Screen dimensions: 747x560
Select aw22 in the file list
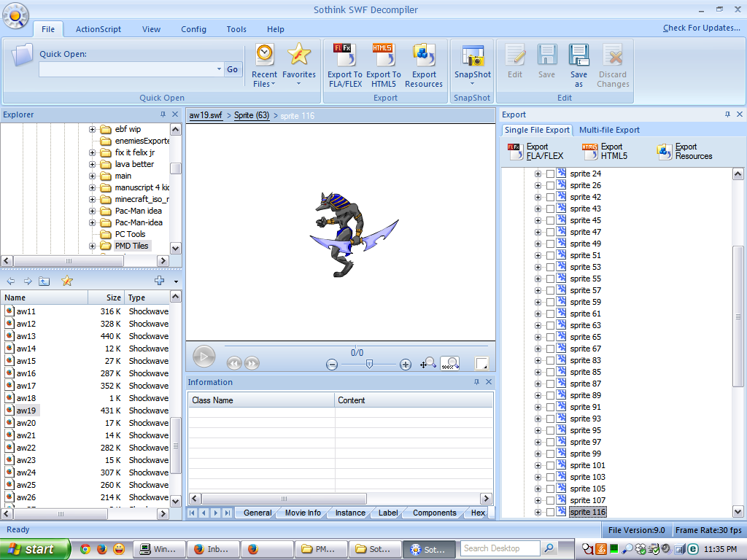click(26, 448)
